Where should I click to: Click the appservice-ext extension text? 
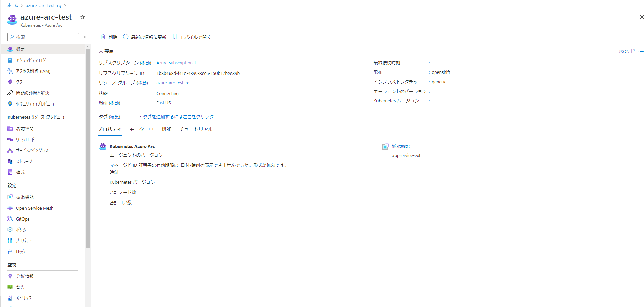pos(406,156)
